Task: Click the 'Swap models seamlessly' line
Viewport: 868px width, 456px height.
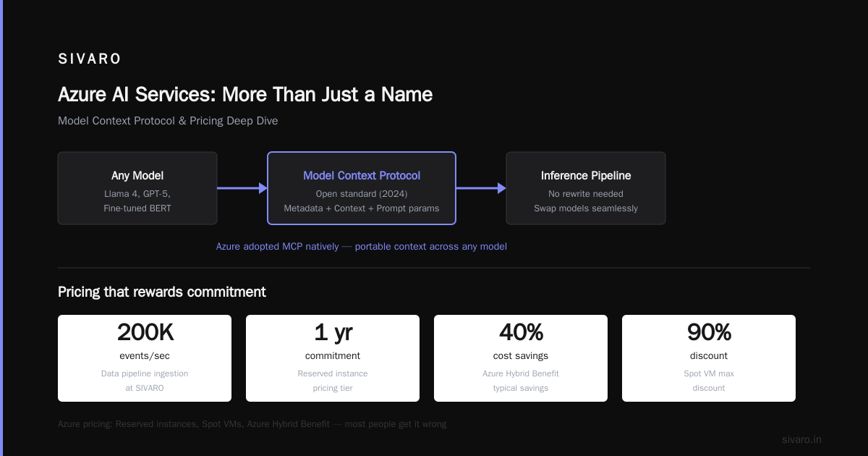Action: pyautogui.click(x=586, y=208)
